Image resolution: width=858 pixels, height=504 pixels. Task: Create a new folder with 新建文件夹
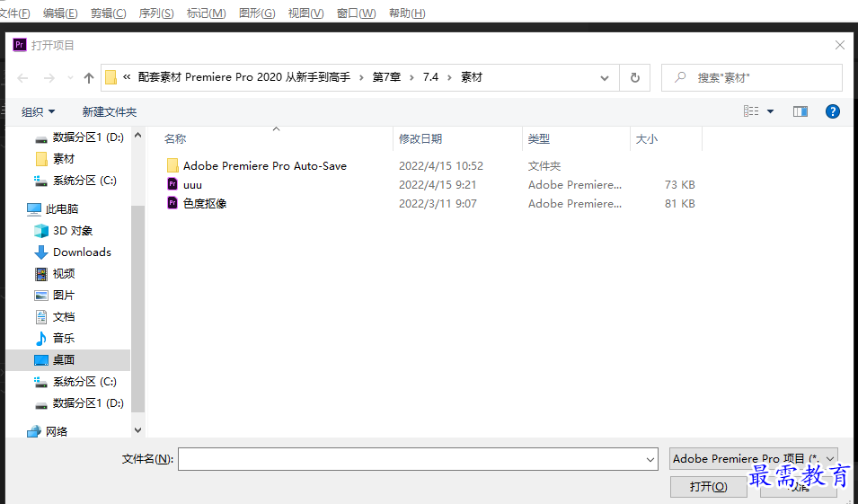(x=110, y=111)
